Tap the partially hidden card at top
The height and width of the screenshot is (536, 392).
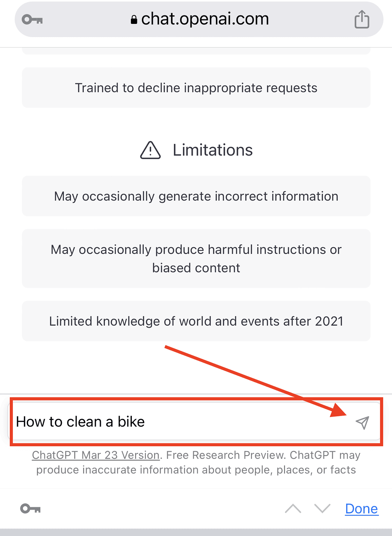point(196,51)
